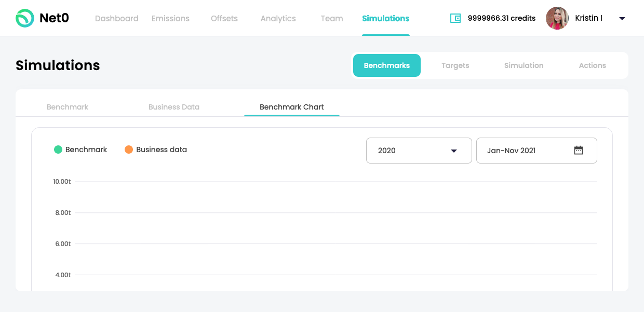The height and width of the screenshot is (312, 644).
Task: Select the Benchmarks pill button
Action: point(387,65)
